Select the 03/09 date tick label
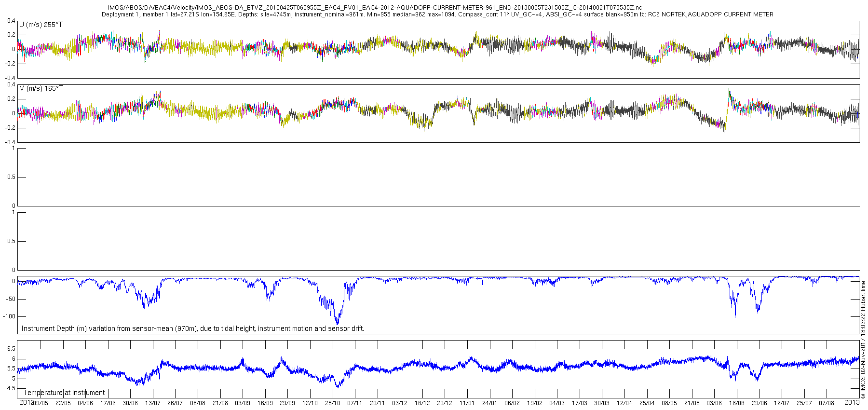 (243, 403)
